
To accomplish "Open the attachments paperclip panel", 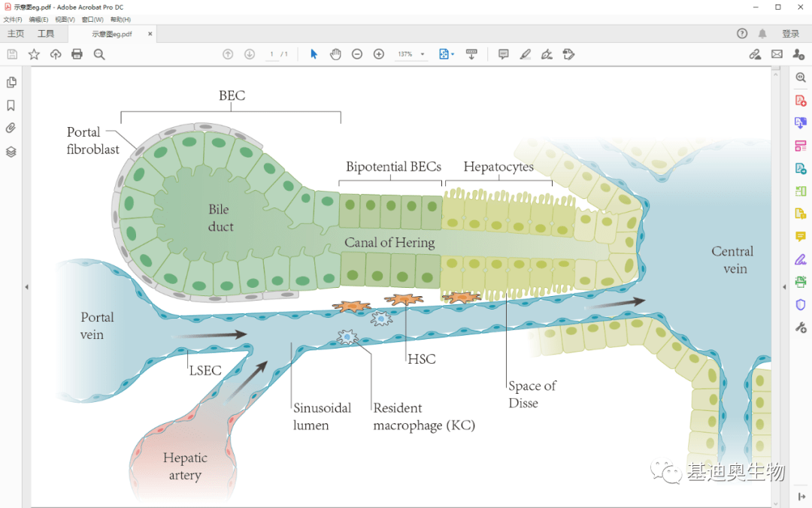I will click(11, 128).
